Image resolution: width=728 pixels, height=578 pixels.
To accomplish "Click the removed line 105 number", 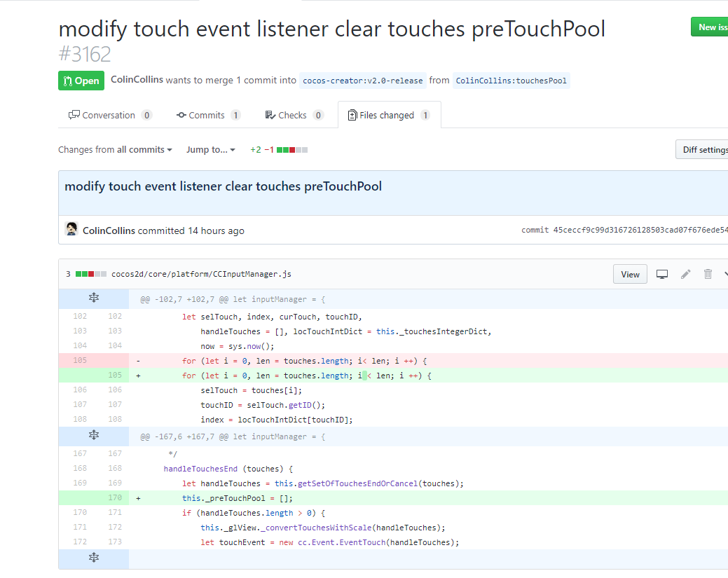I will pos(80,360).
